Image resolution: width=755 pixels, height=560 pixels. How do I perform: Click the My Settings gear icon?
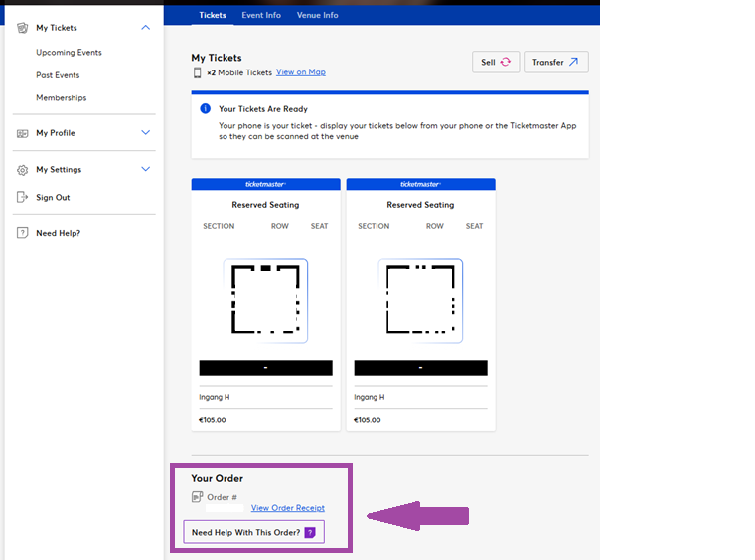[x=23, y=170]
